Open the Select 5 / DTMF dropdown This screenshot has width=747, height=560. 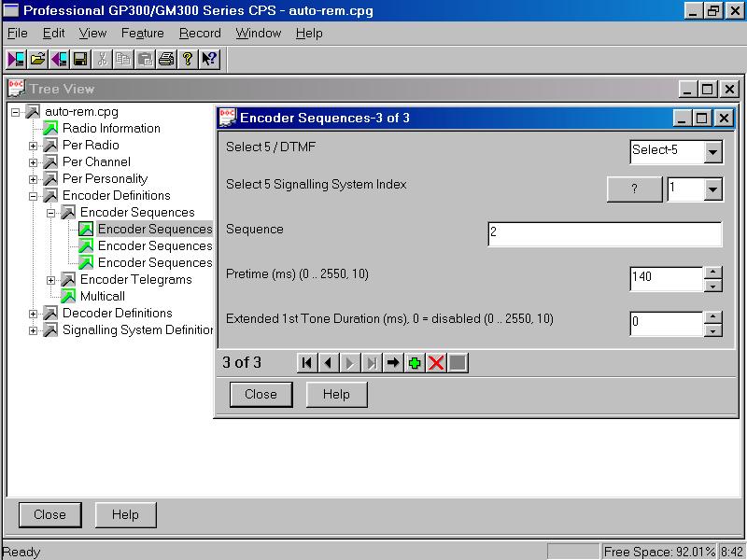click(712, 152)
